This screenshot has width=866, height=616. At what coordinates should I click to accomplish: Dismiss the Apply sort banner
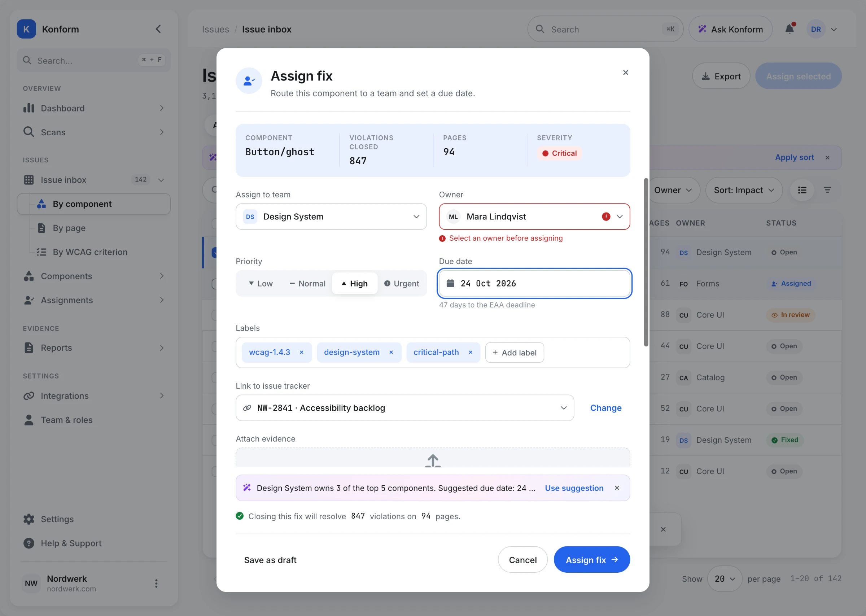(827, 157)
